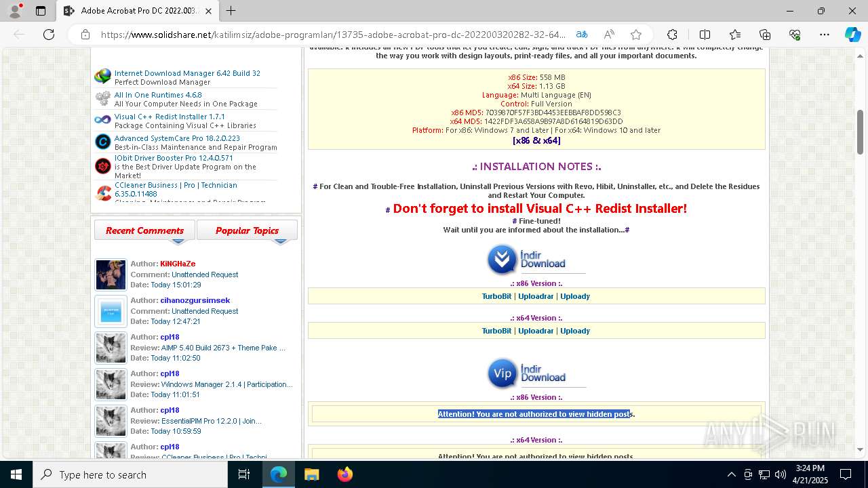
Task: Open the tab actions menu icon
Action: pyautogui.click(x=41, y=11)
